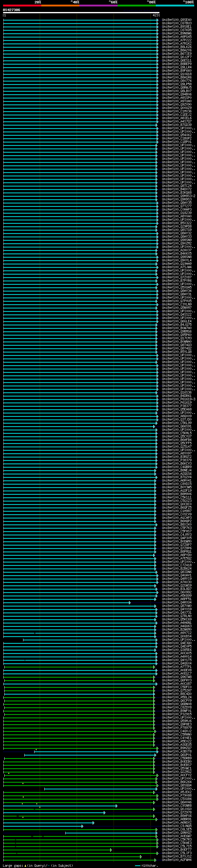197x868 pixels.
Task: Click hit label UniRef100_Q7Z8P7
Action: coord(177,544)
